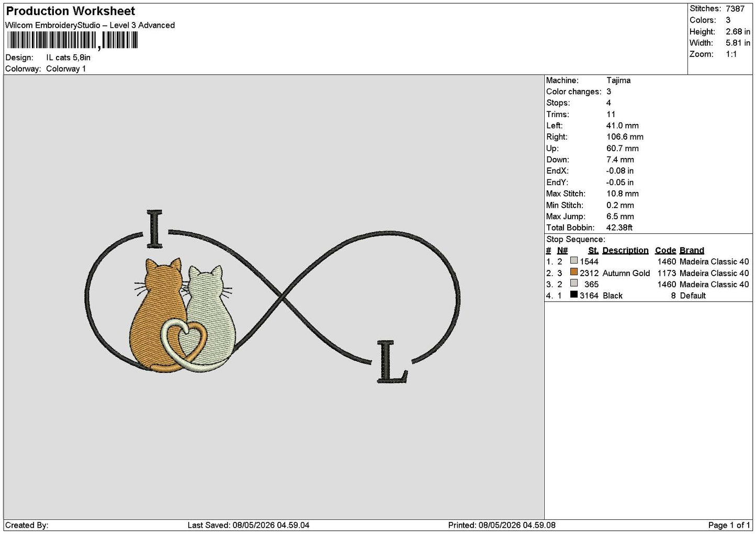Click the Left value '41.0 mm'
This screenshot has width=756, height=534.
[x=623, y=126]
